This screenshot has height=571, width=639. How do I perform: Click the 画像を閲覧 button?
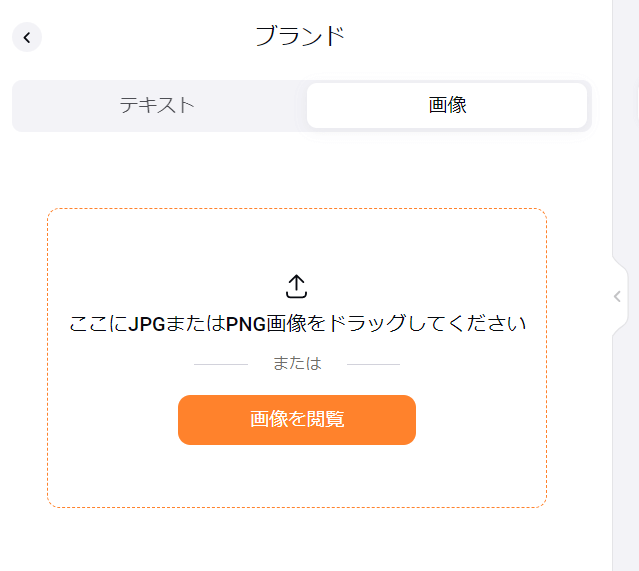tap(297, 420)
